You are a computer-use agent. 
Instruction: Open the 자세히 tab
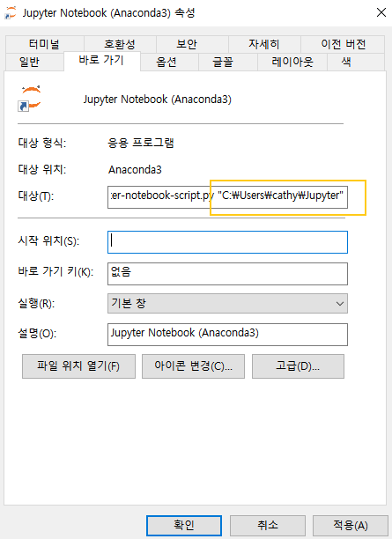coord(264,44)
